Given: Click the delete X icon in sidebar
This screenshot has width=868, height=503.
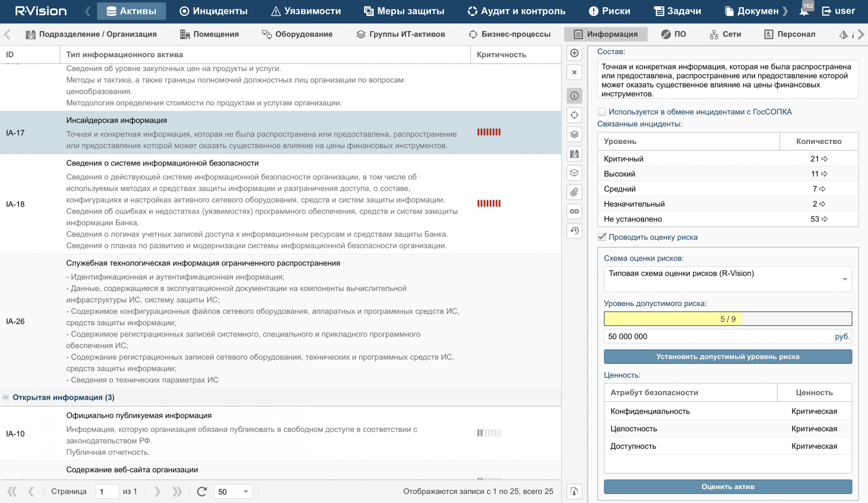Looking at the screenshot, I should click(574, 72).
